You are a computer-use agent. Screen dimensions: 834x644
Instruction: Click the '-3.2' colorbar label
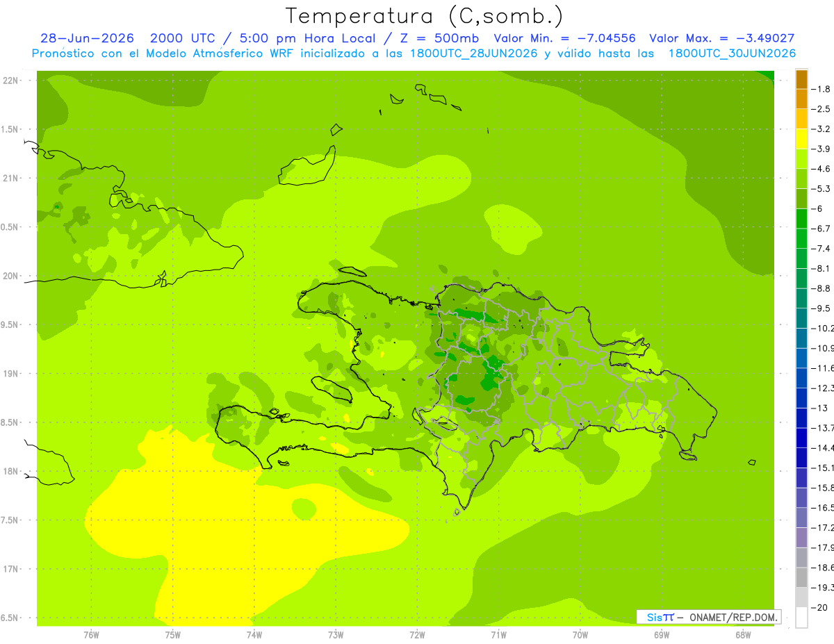821,129
